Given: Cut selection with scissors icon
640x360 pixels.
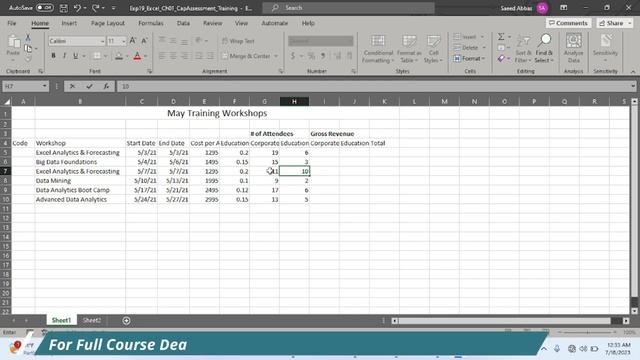Looking at the screenshot, I should (x=28, y=38).
